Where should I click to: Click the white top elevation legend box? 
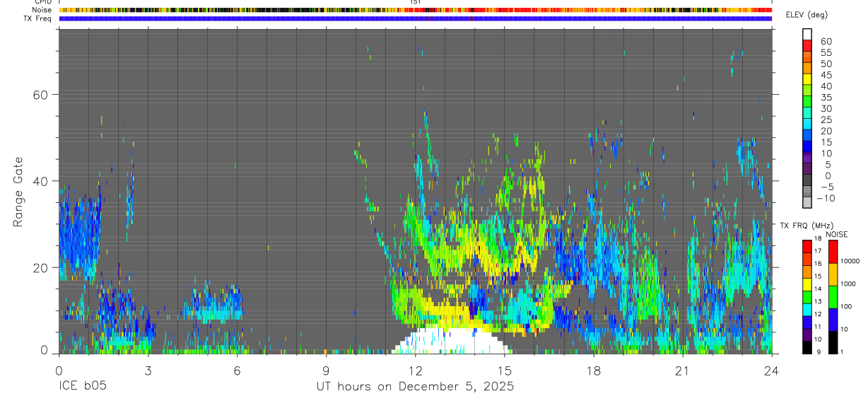pos(807,34)
